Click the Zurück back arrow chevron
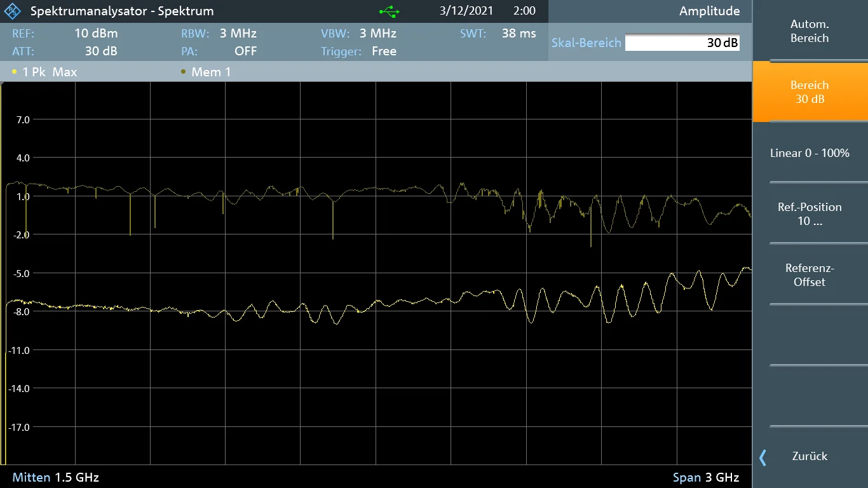The image size is (868, 488). tap(763, 457)
